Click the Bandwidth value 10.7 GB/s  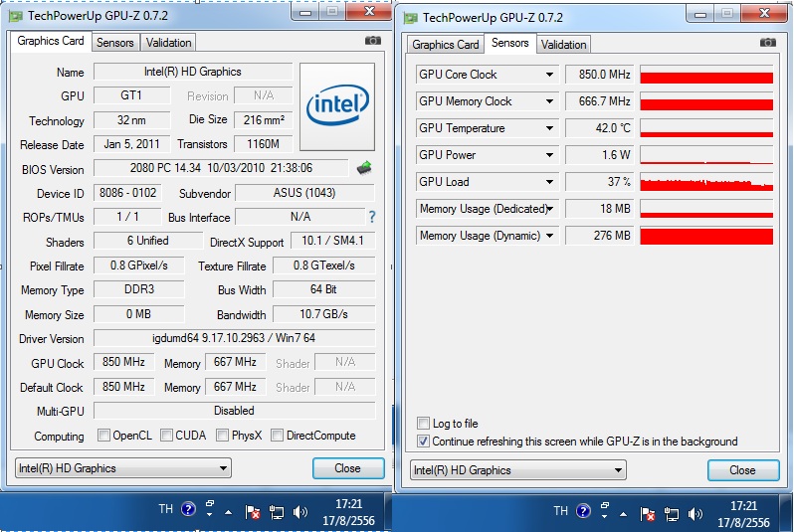[323, 314]
